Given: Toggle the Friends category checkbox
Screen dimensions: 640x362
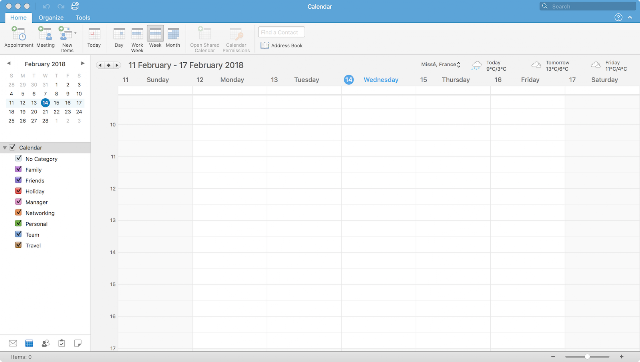Looking at the screenshot, I should coord(18,180).
